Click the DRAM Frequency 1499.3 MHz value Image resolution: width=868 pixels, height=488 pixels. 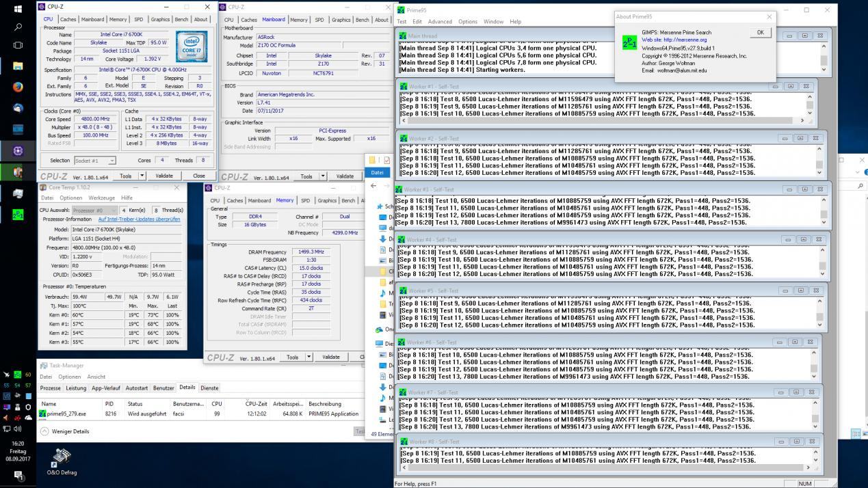(x=311, y=252)
